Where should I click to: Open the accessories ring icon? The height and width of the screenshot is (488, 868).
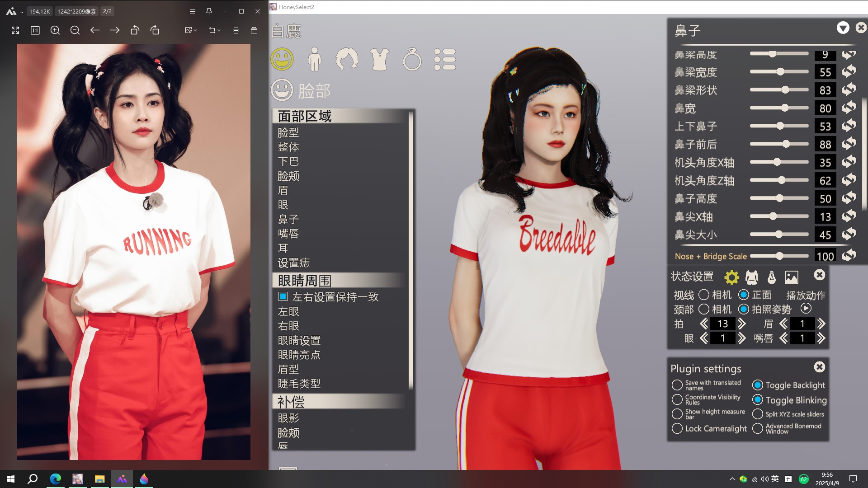pos(412,60)
